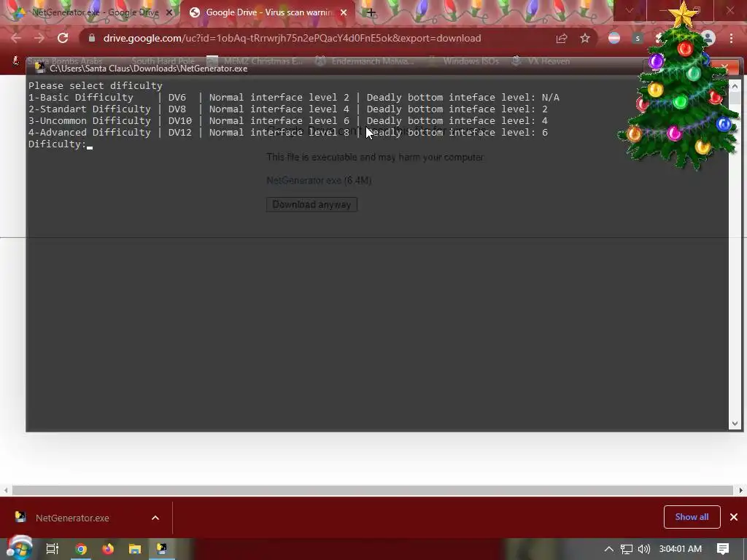The image size is (747, 560).
Task: Close the NetGenerator.exe Google Drive tab
Action: tap(169, 13)
